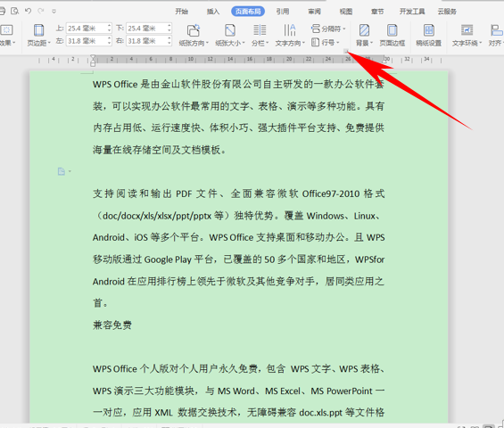Open the 文字方向 text direction tool
This screenshot has height=428, width=504.
[x=290, y=35]
